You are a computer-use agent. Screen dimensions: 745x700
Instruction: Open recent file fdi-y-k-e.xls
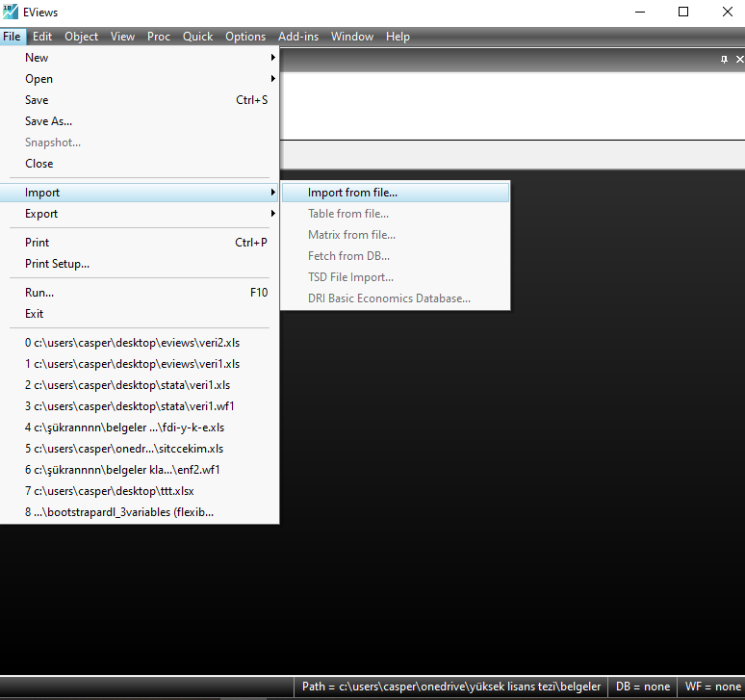[x=140, y=428]
